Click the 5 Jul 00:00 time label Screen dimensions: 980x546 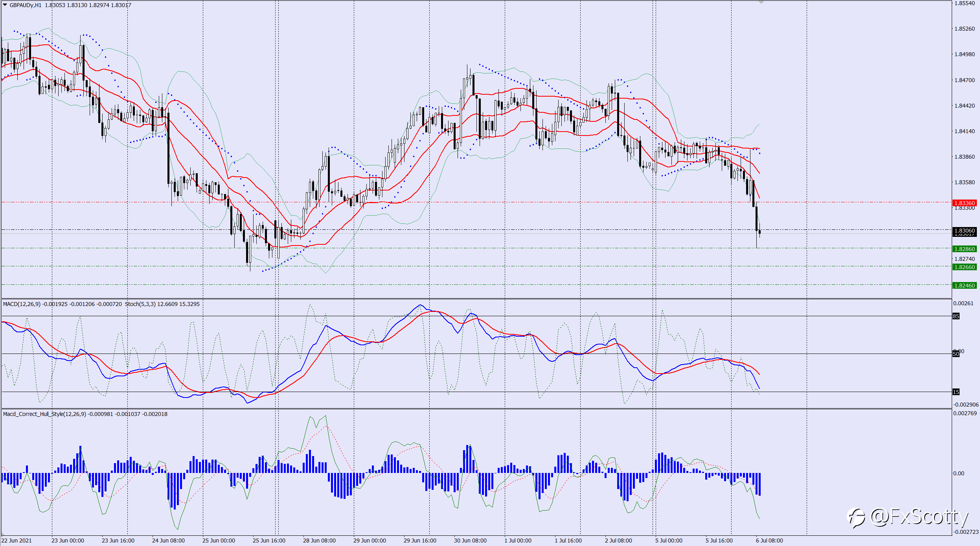point(669,541)
